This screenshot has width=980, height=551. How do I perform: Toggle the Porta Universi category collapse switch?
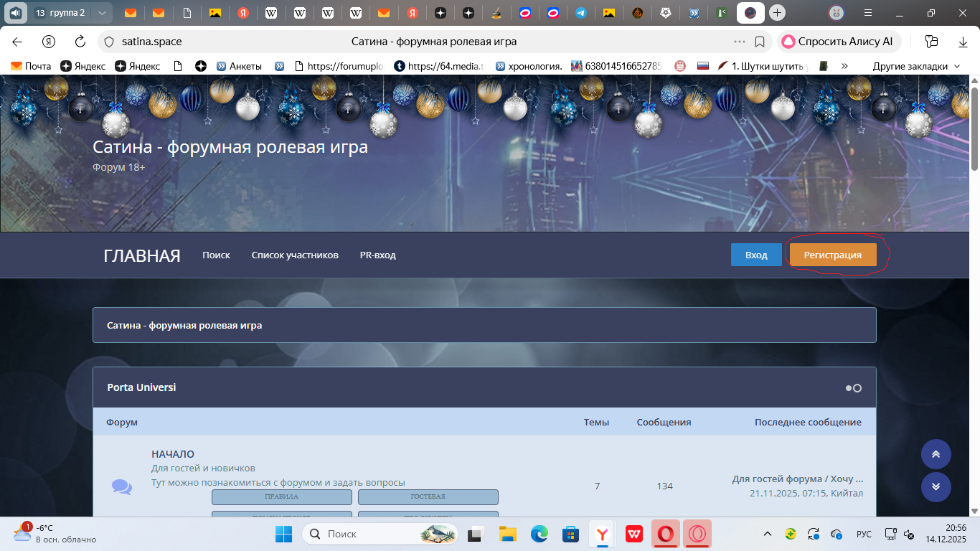(853, 388)
